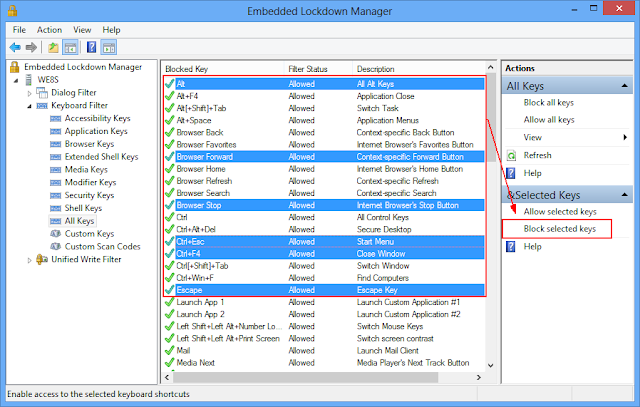Select Security Keys in the tree
The width and height of the screenshot is (640, 407).
pyautogui.click(x=89, y=196)
